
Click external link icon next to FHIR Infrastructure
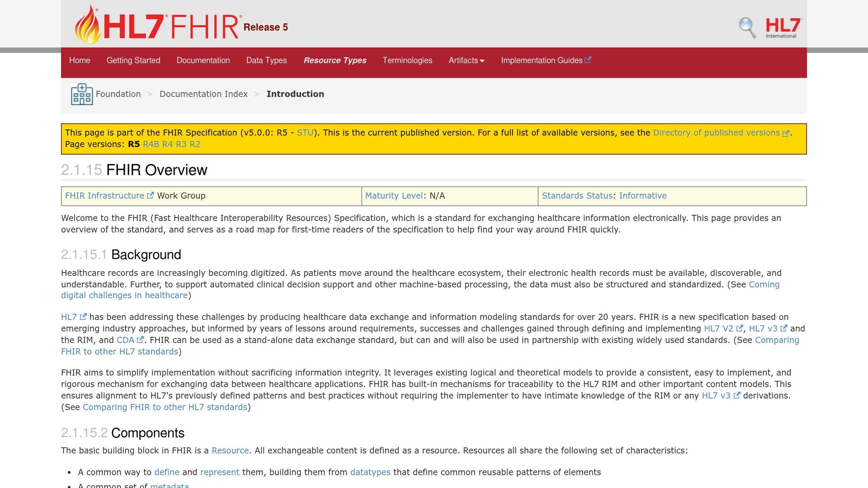pos(150,196)
